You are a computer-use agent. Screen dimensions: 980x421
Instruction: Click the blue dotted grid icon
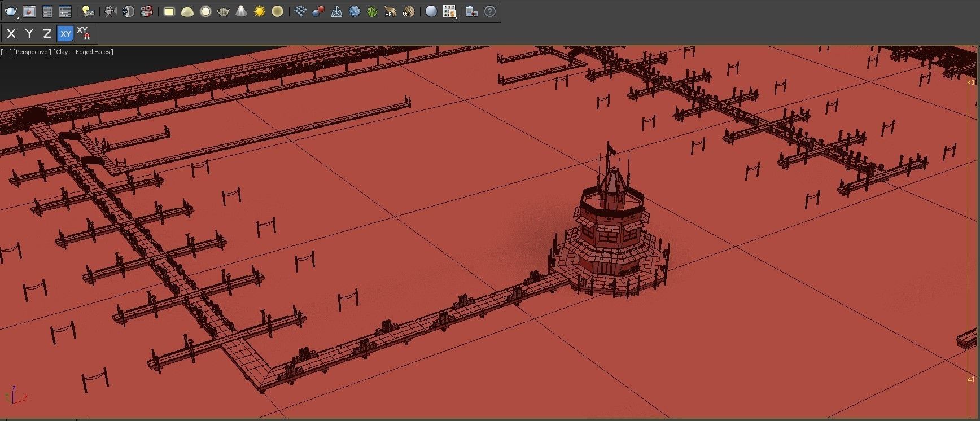click(300, 11)
